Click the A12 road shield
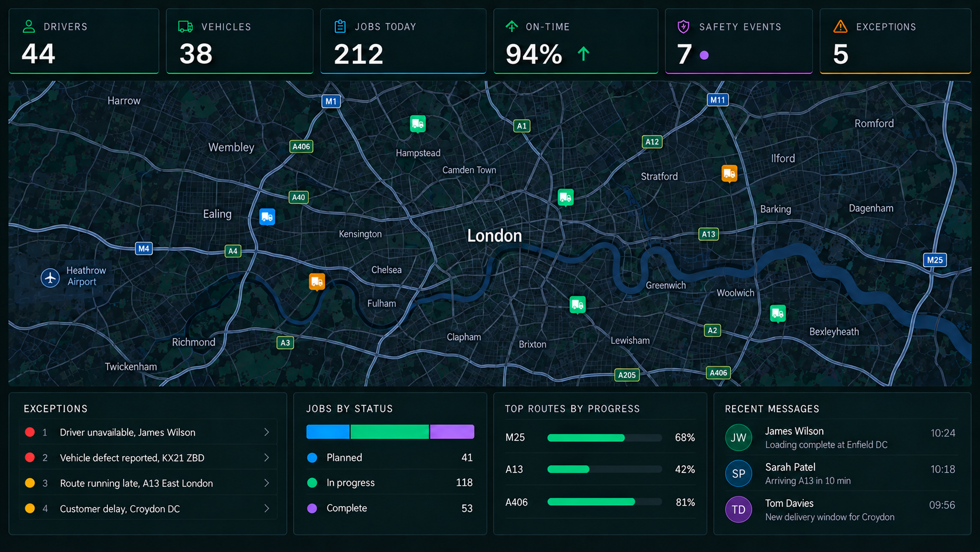 click(652, 141)
